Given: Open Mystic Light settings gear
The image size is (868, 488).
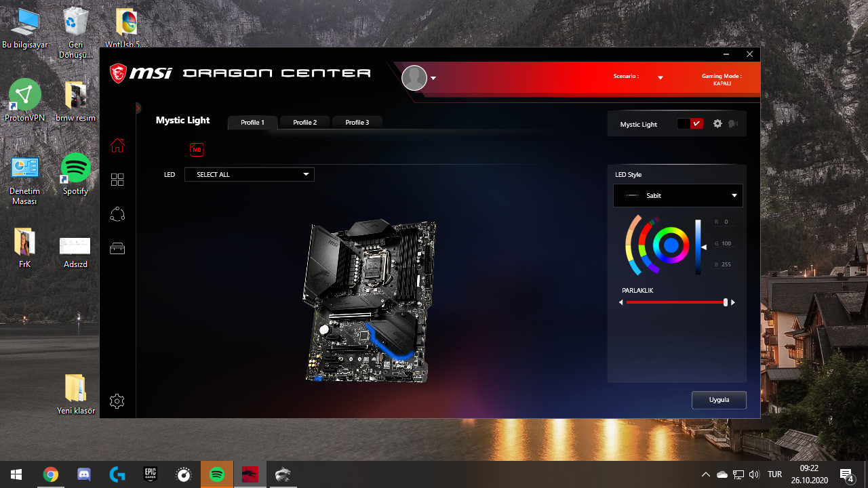Looking at the screenshot, I should click(x=717, y=124).
